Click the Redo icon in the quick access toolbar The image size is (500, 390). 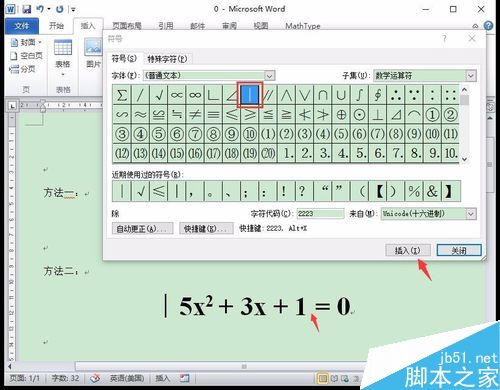[x=60, y=9]
